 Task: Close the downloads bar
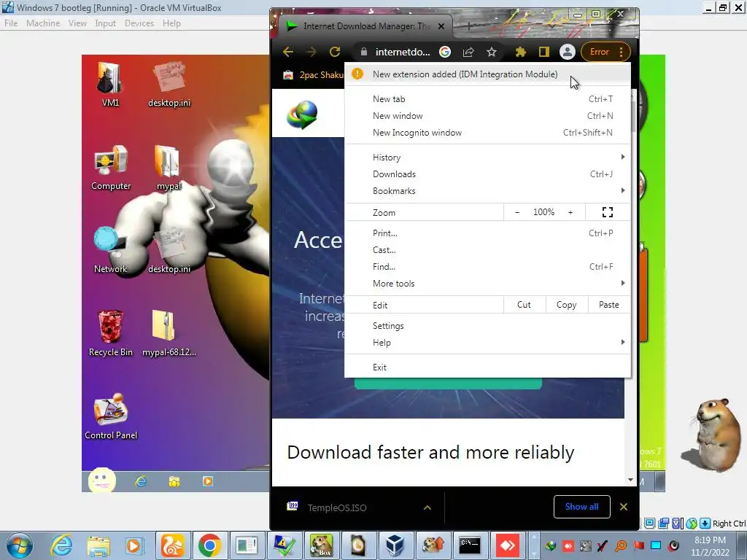pyautogui.click(x=623, y=507)
